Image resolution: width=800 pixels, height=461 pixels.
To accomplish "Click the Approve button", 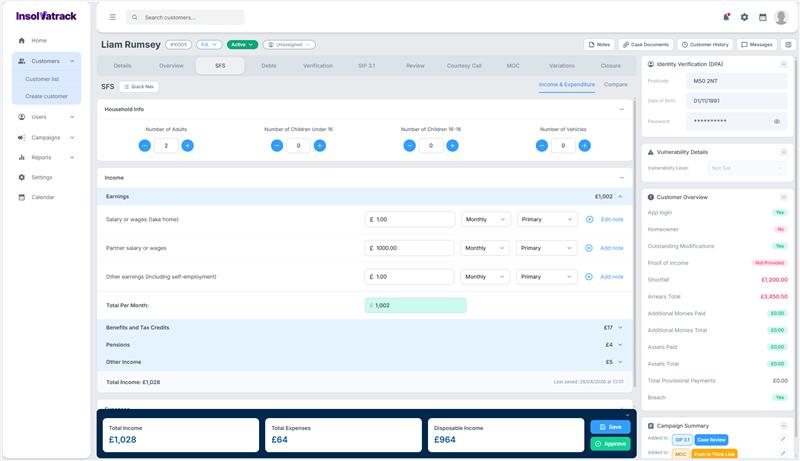I will tap(610, 444).
